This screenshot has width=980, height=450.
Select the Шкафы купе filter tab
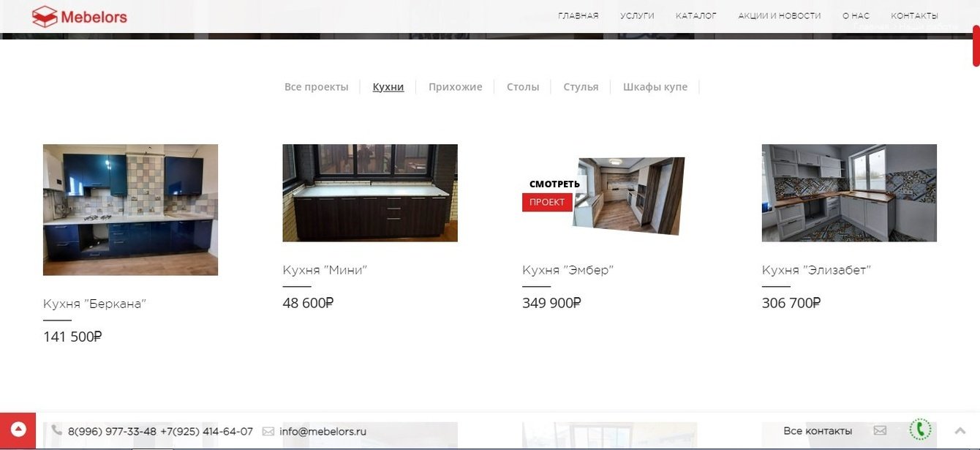(655, 87)
